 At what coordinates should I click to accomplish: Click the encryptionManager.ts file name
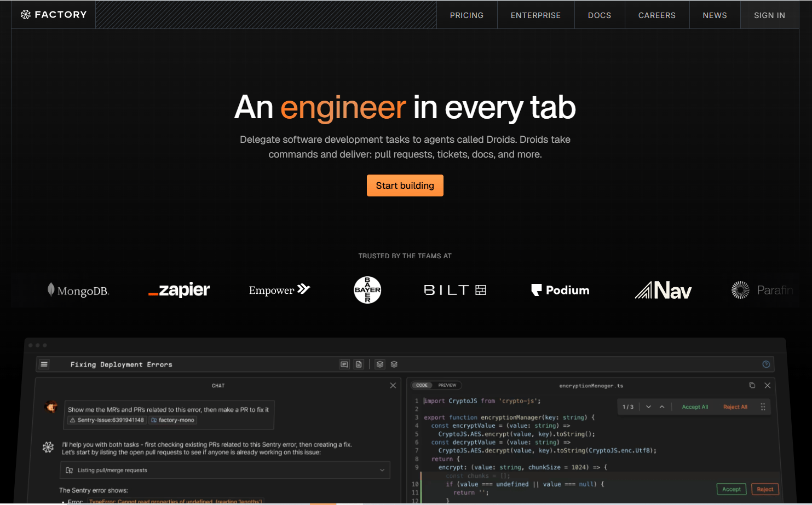pyautogui.click(x=591, y=386)
